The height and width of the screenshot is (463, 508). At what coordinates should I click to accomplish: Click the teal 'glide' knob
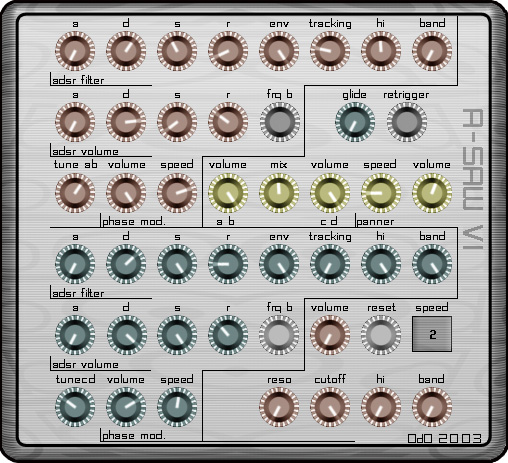(355, 122)
